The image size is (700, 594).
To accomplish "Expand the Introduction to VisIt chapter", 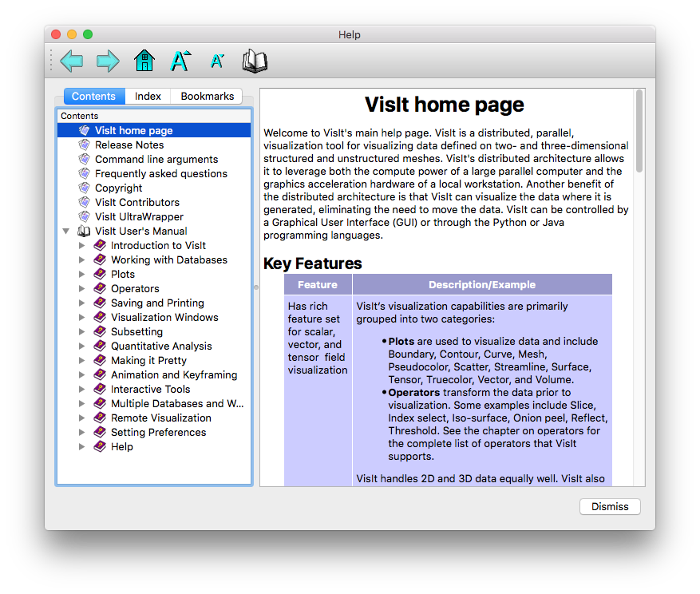I will (81, 245).
